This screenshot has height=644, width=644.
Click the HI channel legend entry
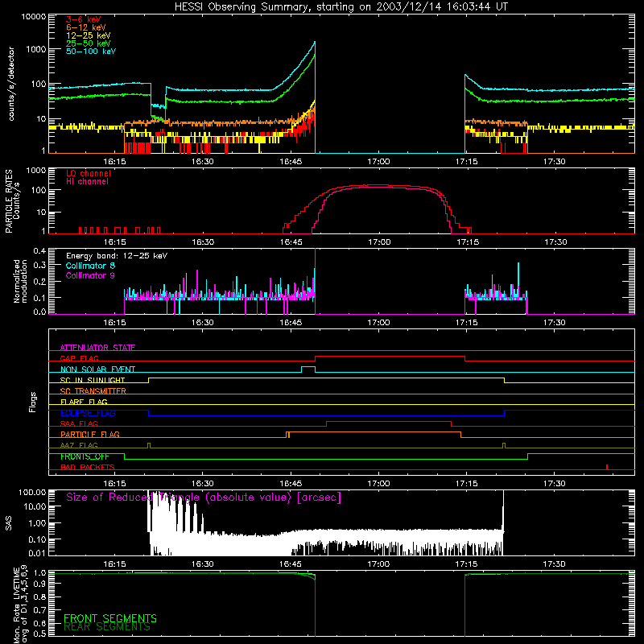point(88,182)
